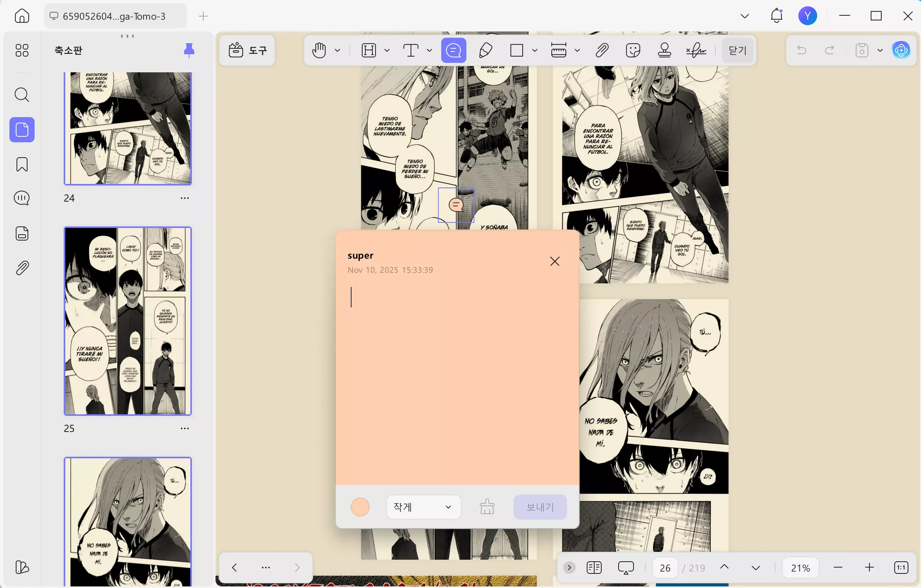Select the sticker tool icon
The image size is (921, 588).
(633, 50)
